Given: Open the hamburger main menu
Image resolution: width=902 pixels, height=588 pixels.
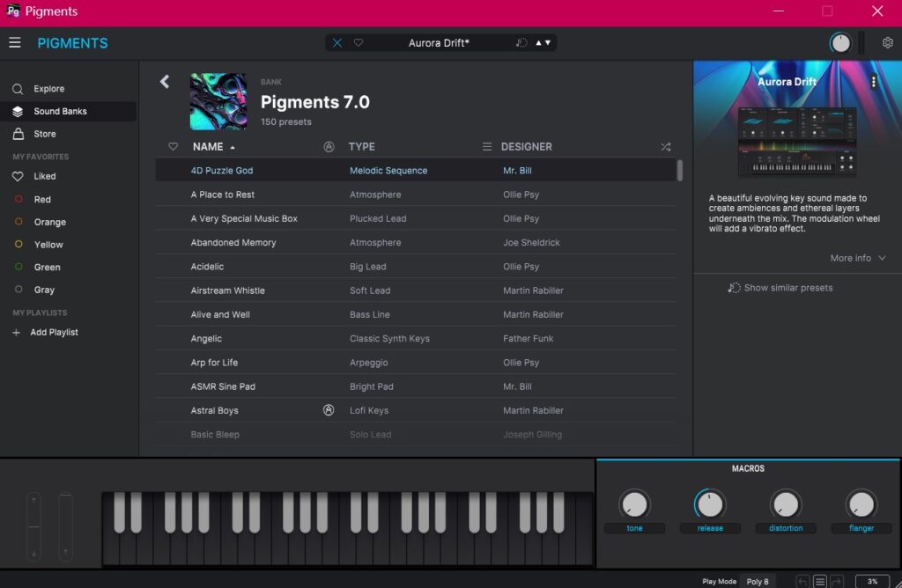Looking at the screenshot, I should coord(15,42).
